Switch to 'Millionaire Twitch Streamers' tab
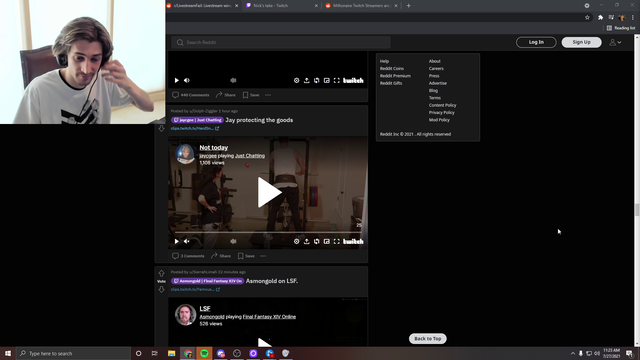Image resolution: width=640 pixels, height=360 pixels. click(x=362, y=6)
